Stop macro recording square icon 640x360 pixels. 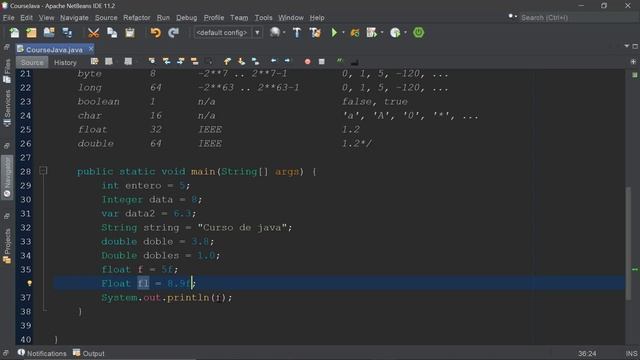[x=322, y=62]
